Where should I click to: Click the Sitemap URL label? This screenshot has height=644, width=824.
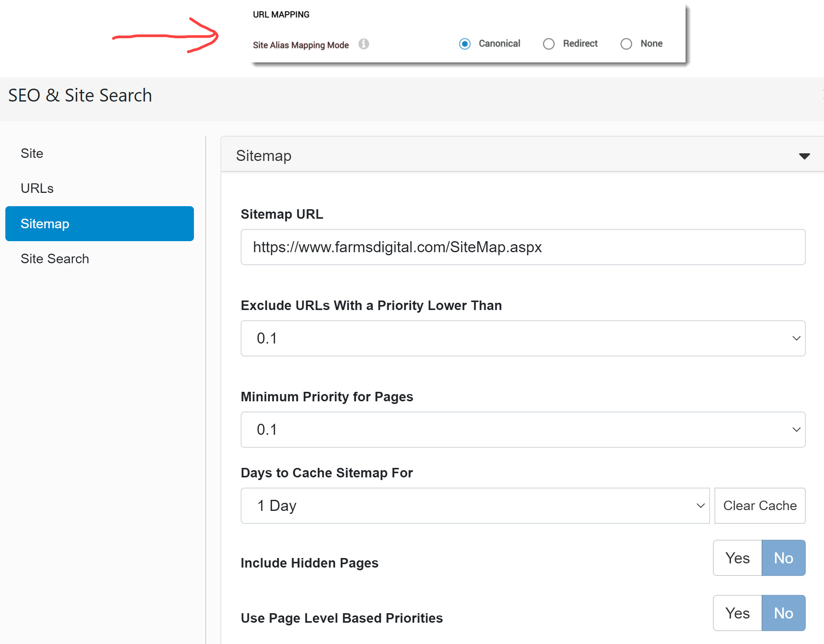tap(282, 214)
